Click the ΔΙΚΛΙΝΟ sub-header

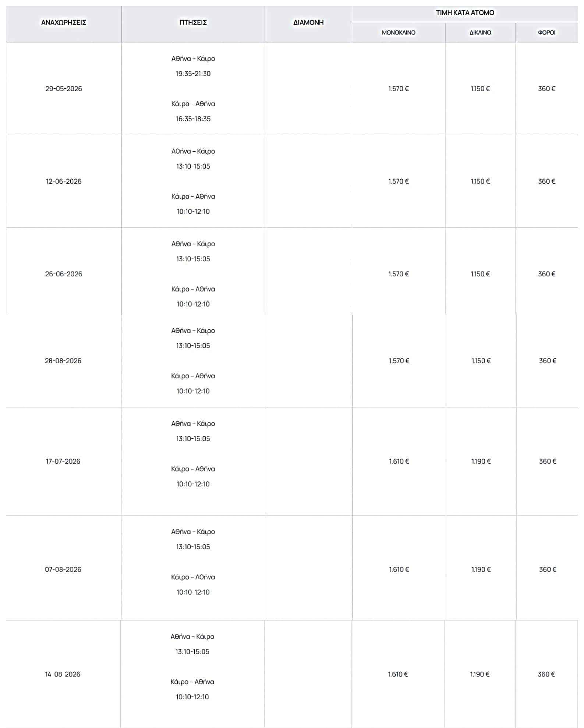point(480,32)
